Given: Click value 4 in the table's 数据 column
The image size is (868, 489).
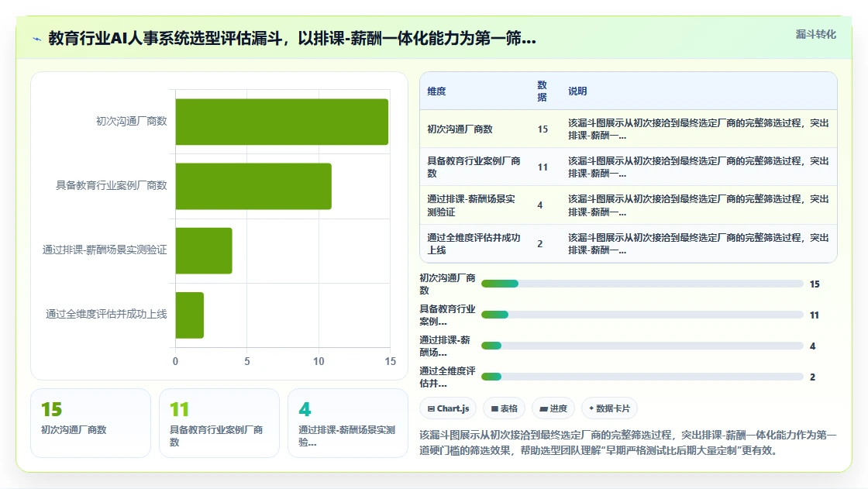Looking at the screenshot, I should coord(539,205).
